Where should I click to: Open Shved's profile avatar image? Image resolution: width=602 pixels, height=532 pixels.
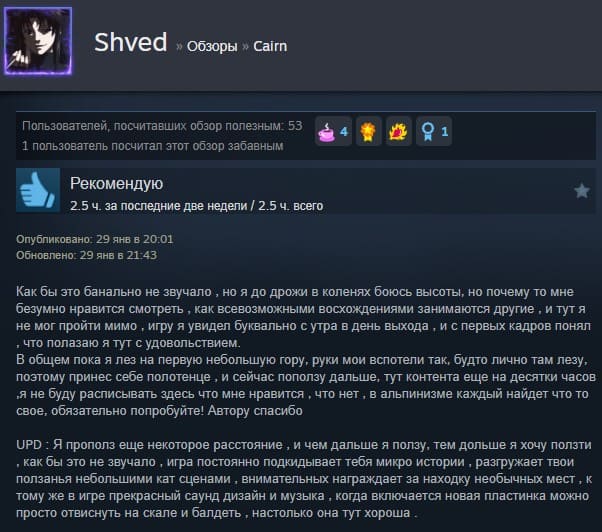[x=38, y=41]
